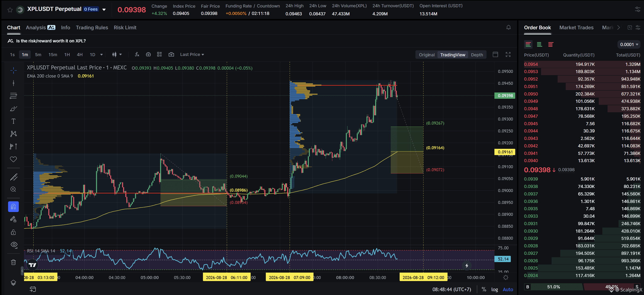Hide all drawings with eye icon
Screen dimensions: 644x295
(x=14, y=245)
